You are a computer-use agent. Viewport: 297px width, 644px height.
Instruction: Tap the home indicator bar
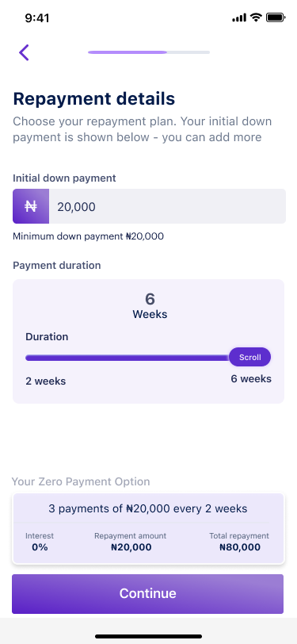click(x=149, y=636)
